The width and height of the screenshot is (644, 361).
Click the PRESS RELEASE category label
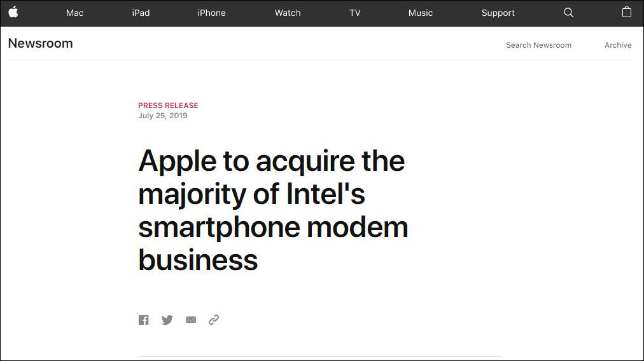click(168, 106)
